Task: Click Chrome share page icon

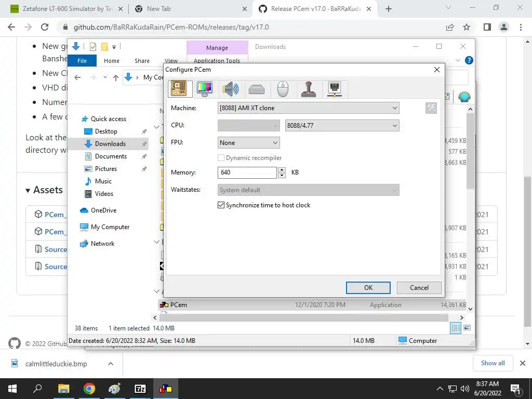Action: (x=450, y=27)
